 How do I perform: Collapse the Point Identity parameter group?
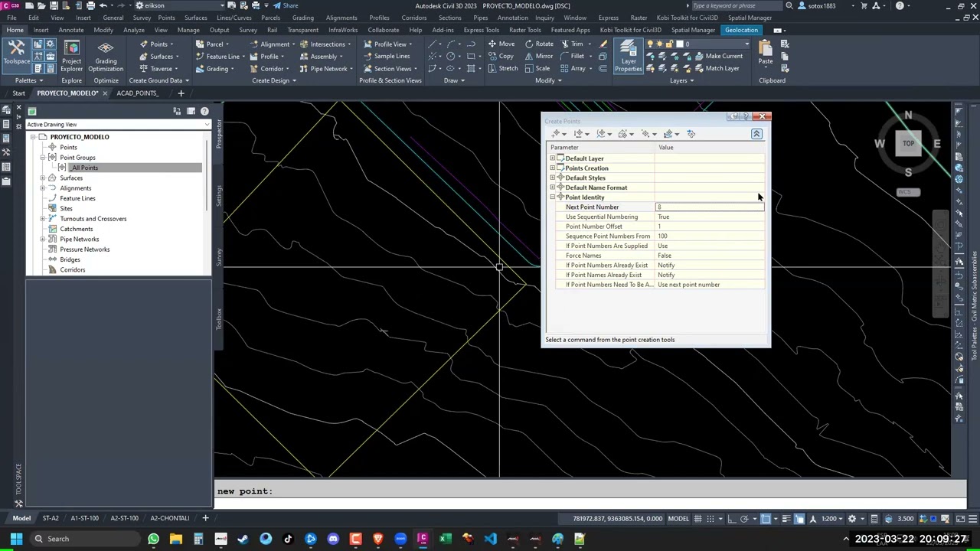click(x=553, y=197)
